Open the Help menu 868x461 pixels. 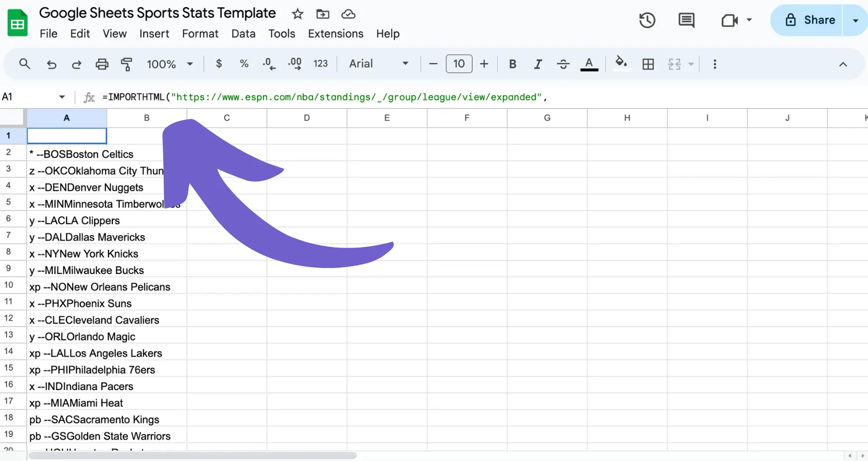click(x=388, y=34)
